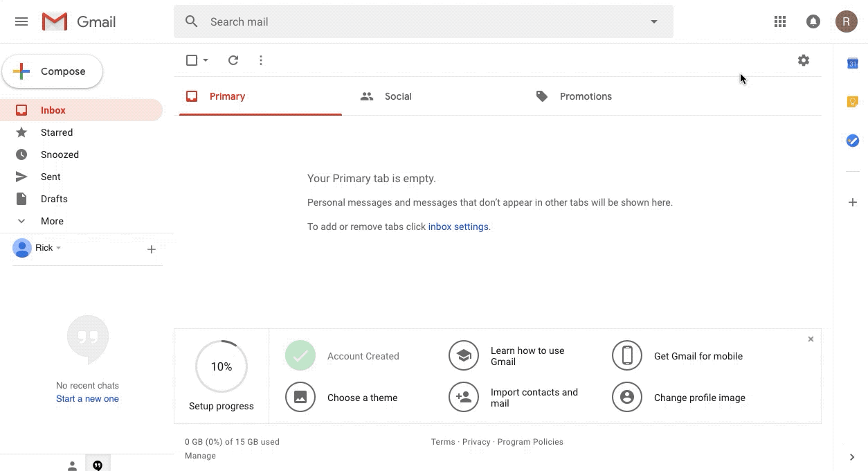Click the profile image person icon

pyautogui.click(x=627, y=398)
